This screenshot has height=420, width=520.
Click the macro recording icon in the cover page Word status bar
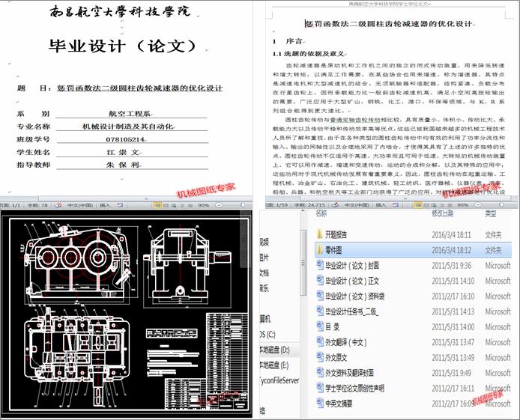click(x=119, y=205)
